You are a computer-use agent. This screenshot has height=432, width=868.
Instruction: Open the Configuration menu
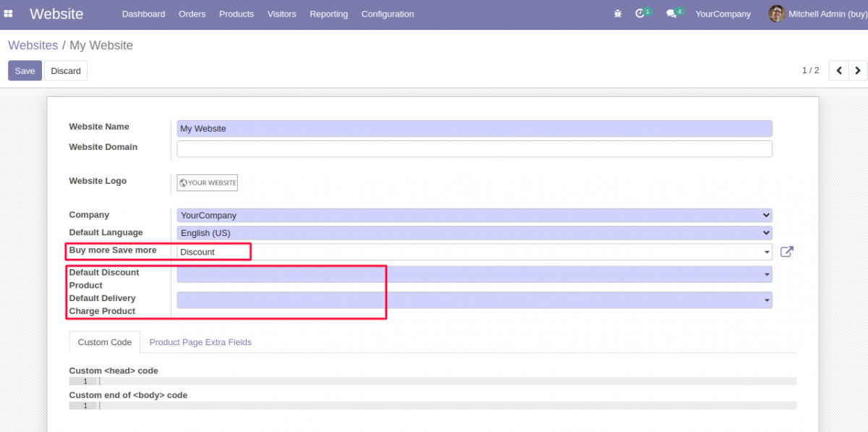pos(387,14)
